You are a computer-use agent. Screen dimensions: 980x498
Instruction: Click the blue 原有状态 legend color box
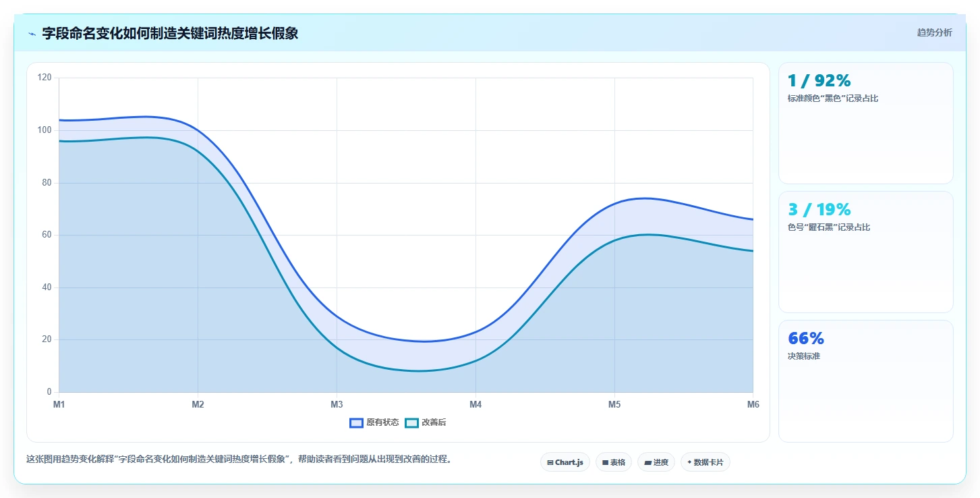357,422
